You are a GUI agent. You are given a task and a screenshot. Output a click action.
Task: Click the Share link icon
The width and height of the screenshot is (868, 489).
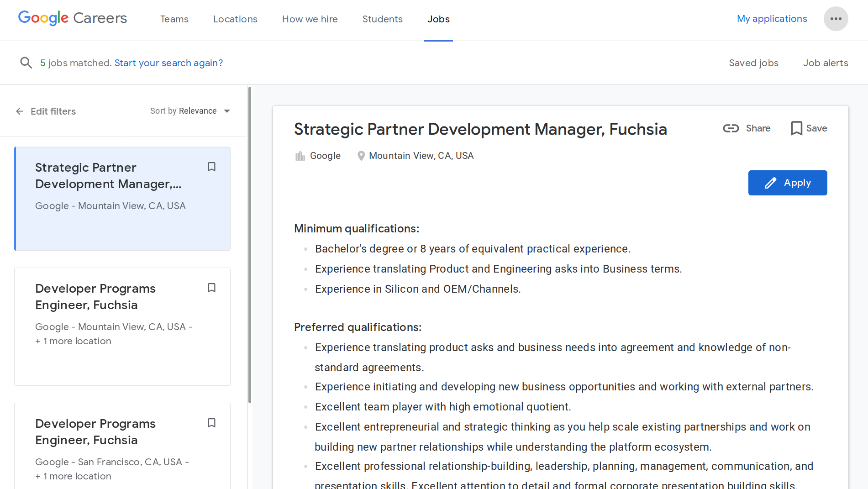click(731, 128)
